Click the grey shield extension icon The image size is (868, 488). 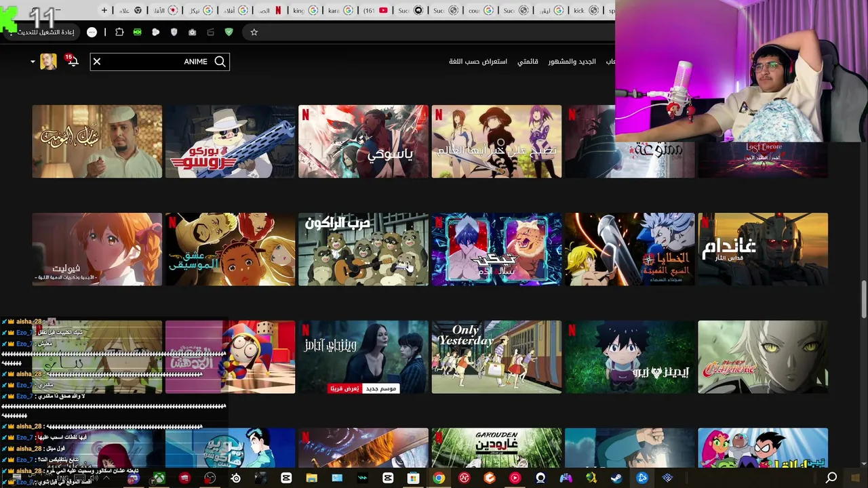click(x=174, y=32)
